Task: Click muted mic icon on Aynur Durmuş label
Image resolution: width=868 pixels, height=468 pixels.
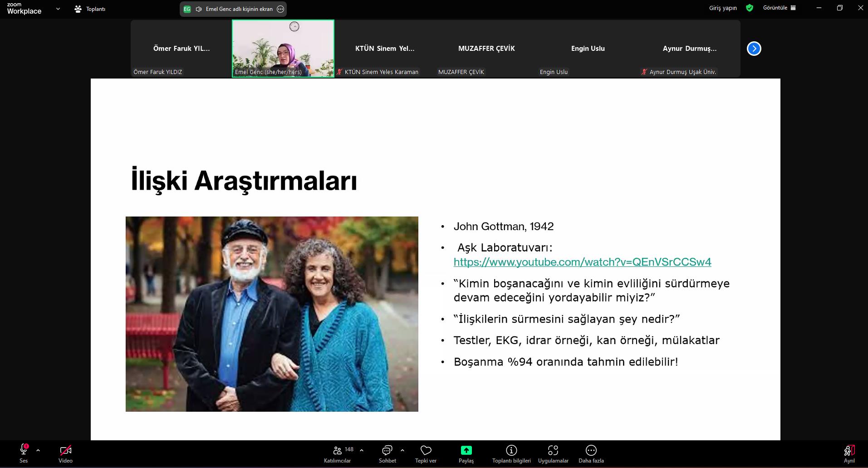Action: tap(644, 72)
